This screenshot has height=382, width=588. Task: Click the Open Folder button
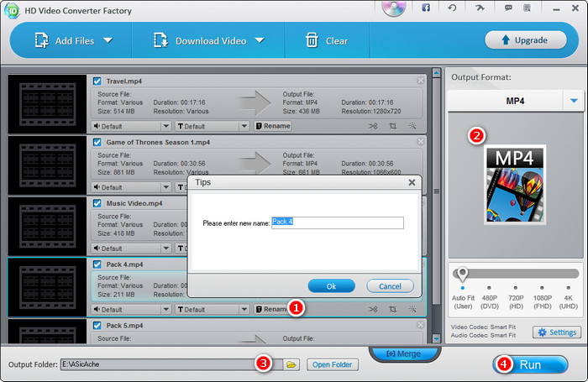click(x=333, y=364)
